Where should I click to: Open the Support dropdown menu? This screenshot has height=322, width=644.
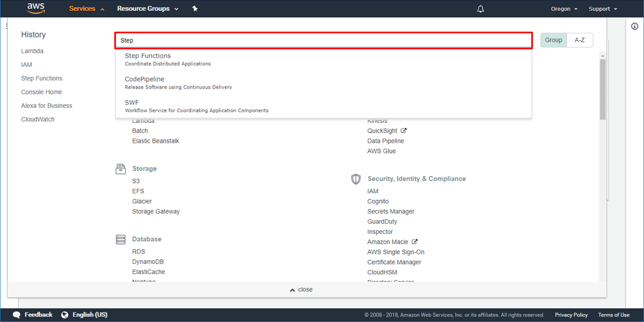(603, 9)
